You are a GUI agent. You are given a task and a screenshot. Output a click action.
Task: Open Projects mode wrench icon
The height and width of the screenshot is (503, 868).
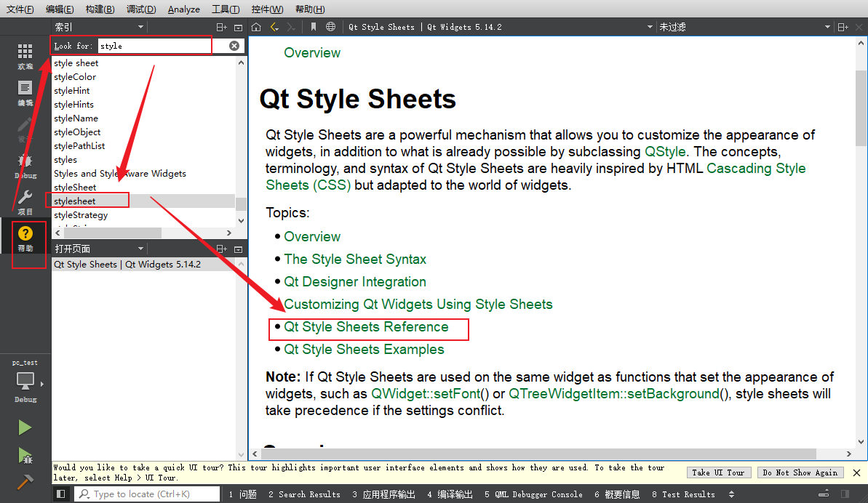click(x=25, y=197)
